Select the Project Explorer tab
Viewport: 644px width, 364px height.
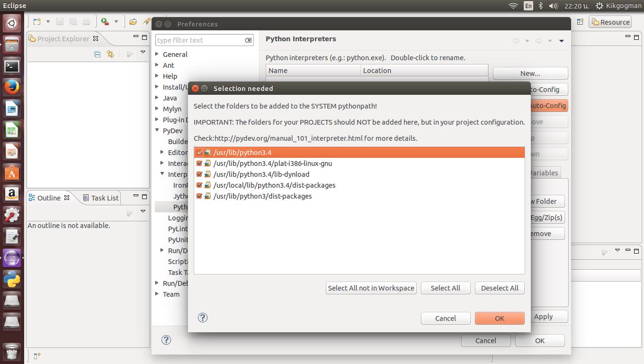(63, 39)
